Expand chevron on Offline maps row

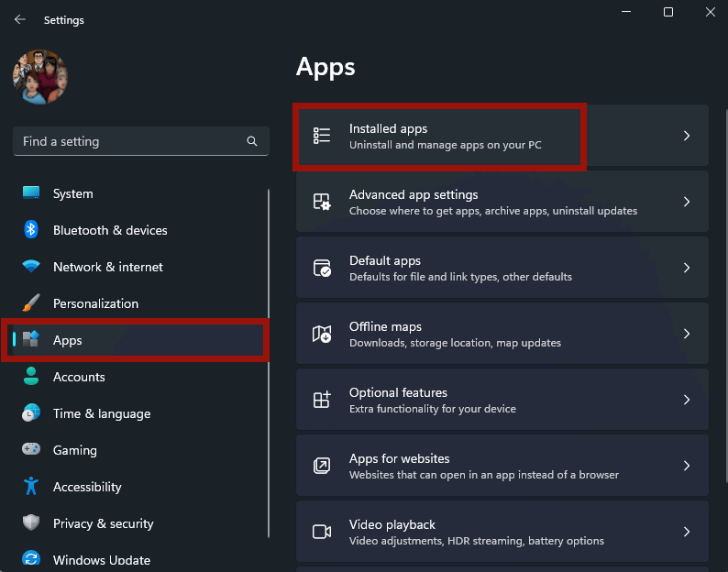687,334
